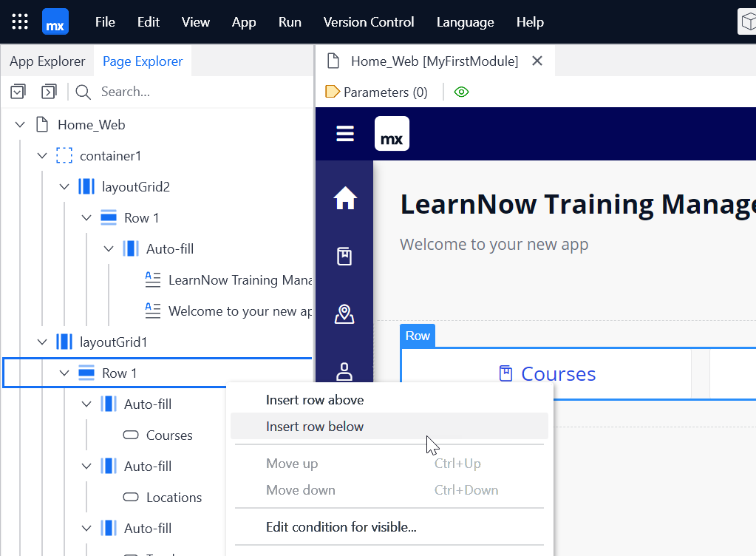Select the Home_Web page icon in tree
Image resolution: width=756 pixels, height=556 pixels.
pyautogui.click(x=42, y=124)
